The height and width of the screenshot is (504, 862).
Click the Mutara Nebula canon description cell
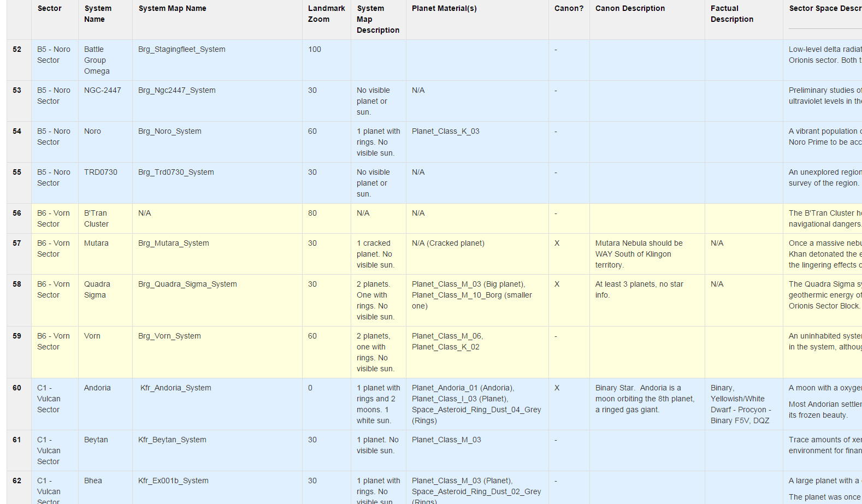(647, 254)
